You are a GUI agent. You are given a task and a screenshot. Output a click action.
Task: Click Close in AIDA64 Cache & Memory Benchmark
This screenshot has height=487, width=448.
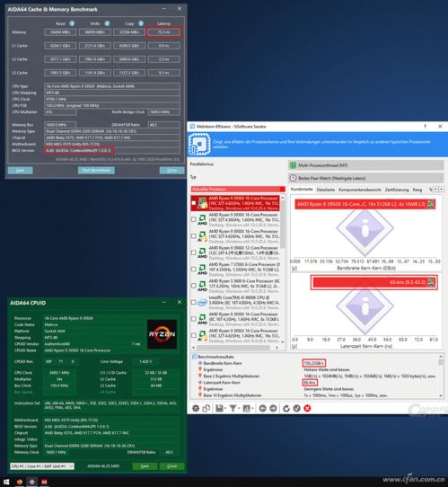click(171, 170)
